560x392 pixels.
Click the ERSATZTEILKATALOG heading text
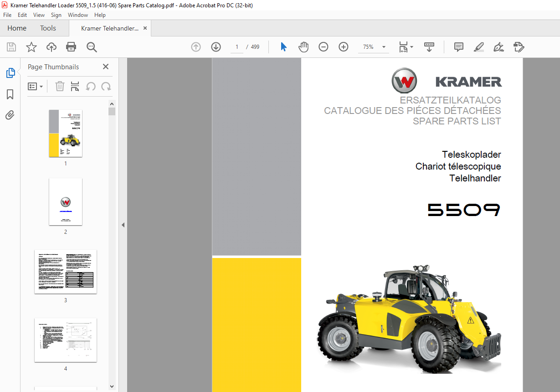point(450,100)
